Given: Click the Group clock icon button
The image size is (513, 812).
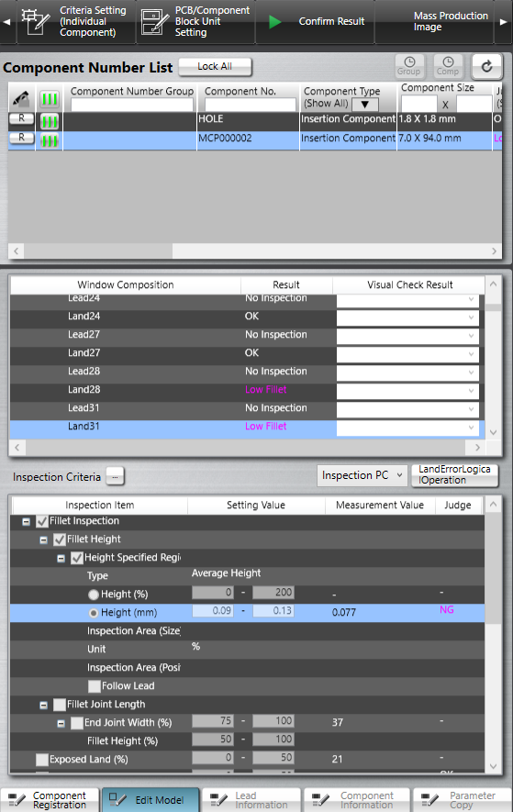Looking at the screenshot, I should [x=409, y=66].
